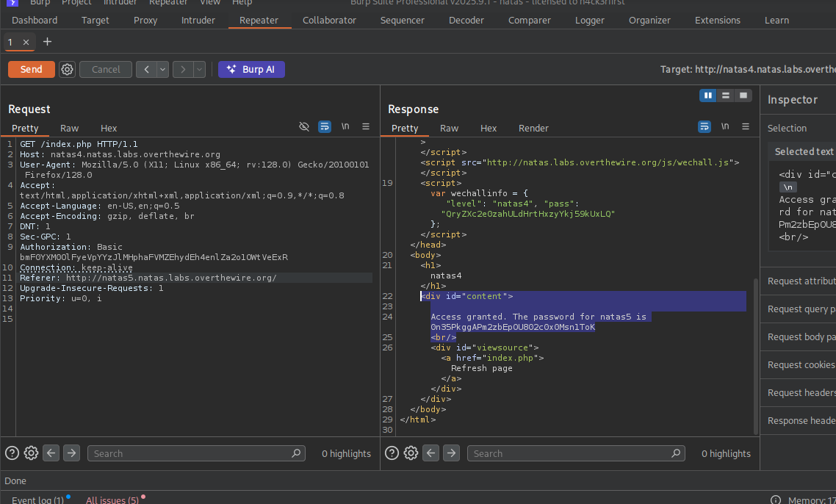Select top-bottom split layout icon
This screenshot has height=504, width=836.
726,96
